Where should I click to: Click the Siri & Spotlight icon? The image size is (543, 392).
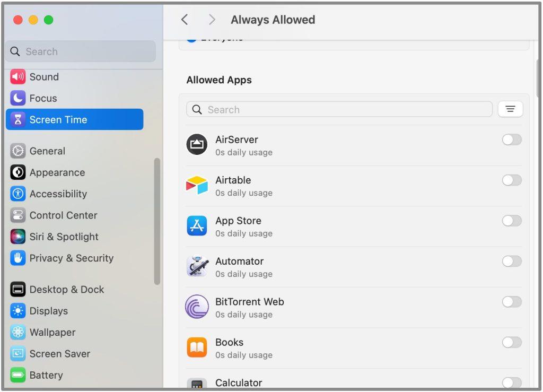(x=17, y=237)
